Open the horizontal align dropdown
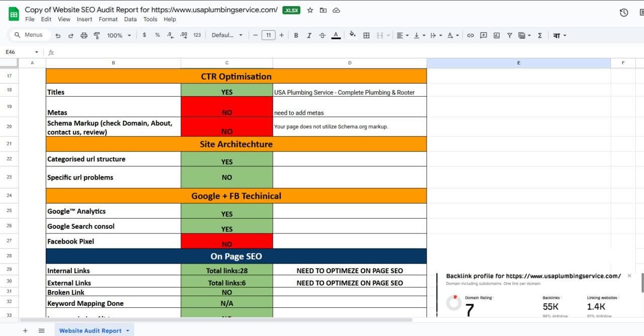This screenshot has height=336, width=644. click(x=402, y=35)
